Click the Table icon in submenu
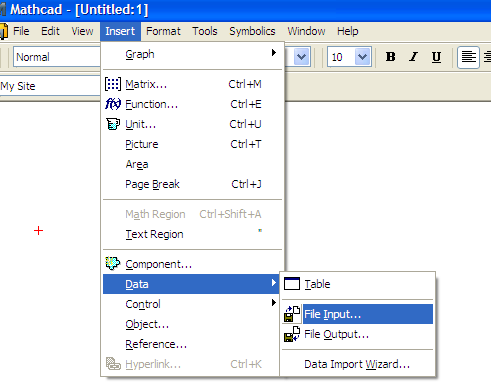491x388 pixels. point(292,284)
